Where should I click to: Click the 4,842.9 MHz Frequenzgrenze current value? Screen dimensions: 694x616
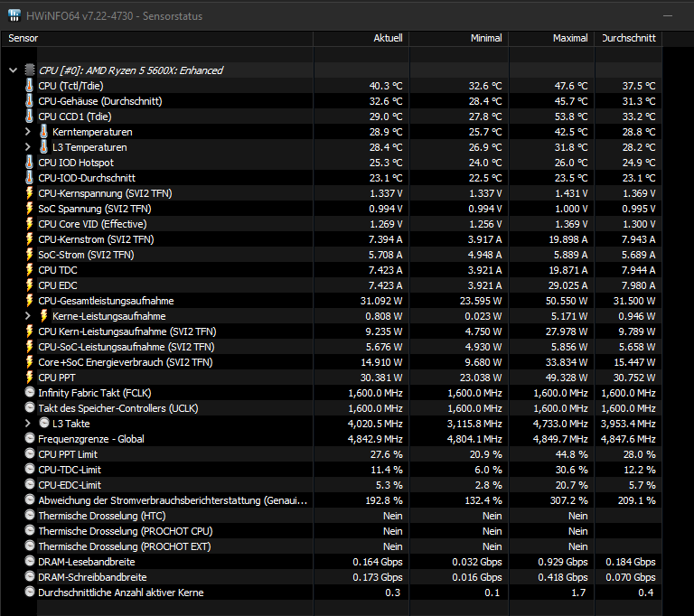click(375, 439)
